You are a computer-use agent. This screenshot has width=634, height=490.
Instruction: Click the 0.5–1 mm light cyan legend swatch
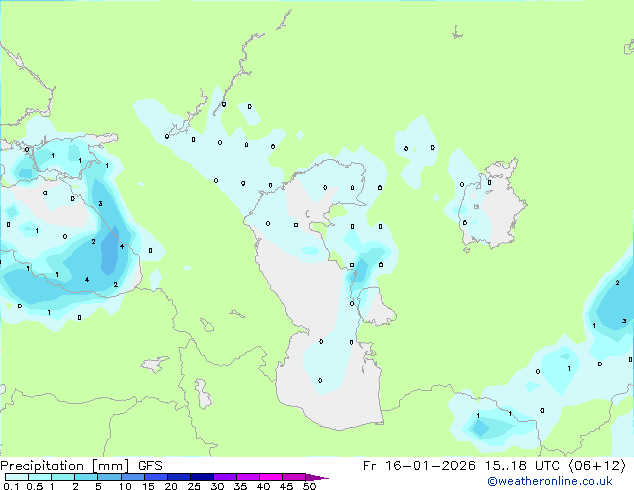[40, 477]
